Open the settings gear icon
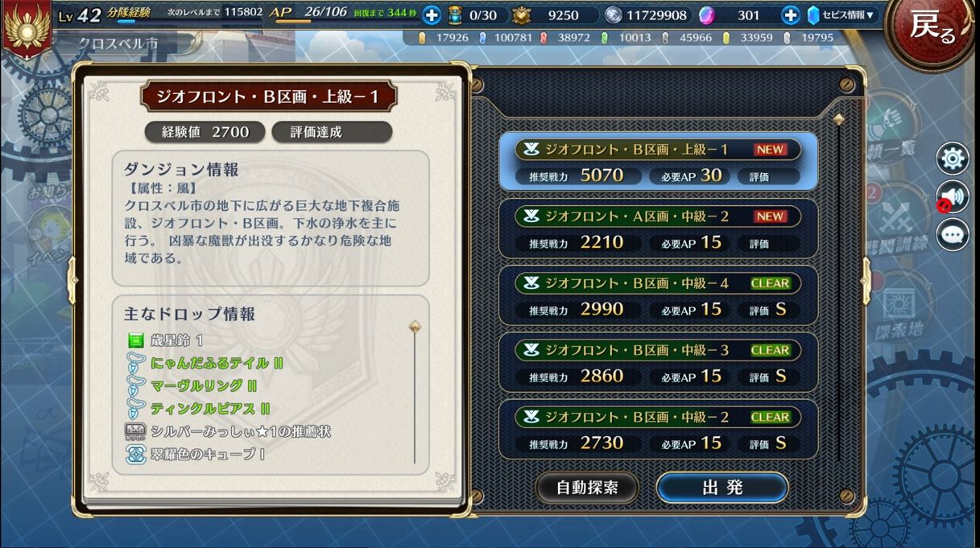 (953, 159)
